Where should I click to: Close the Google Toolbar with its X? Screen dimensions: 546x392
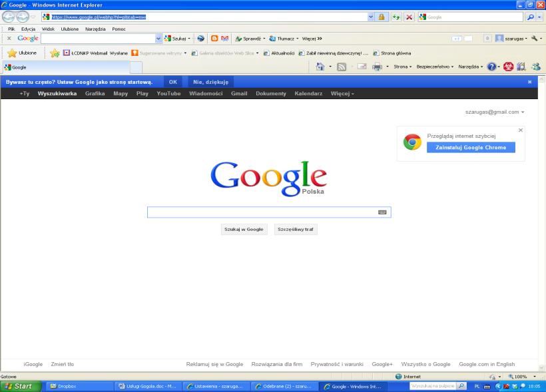[9, 39]
